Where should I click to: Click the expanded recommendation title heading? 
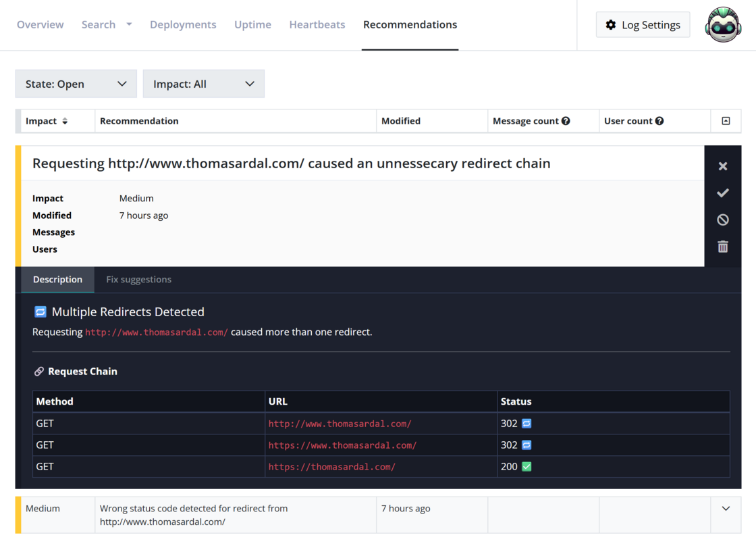pyautogui.click(x=291, y=163)
